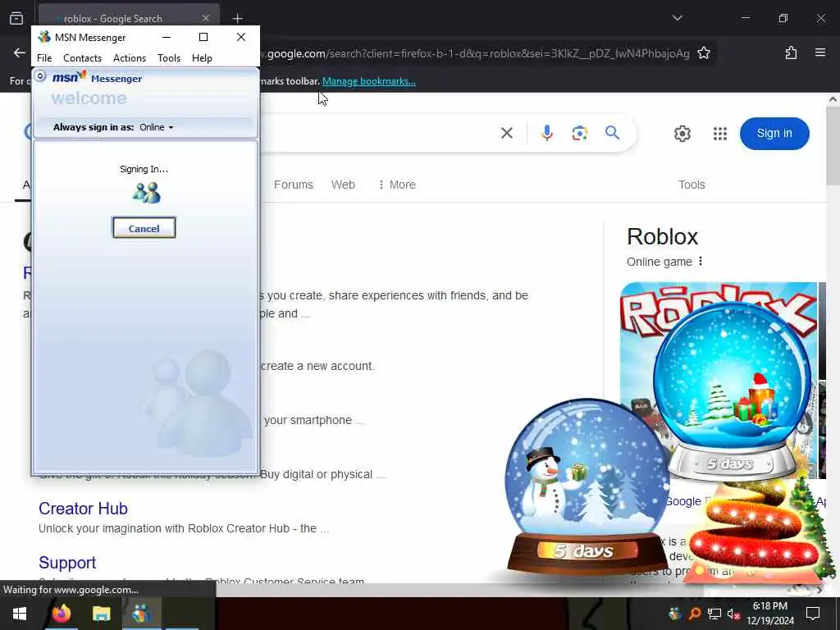Expand the More search filters menu
The width and height of the screenshot is (840, 630).
(x=397, y=185)
